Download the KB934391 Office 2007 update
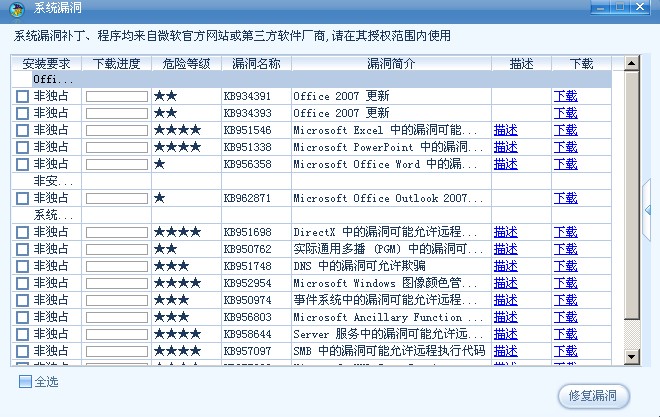This screenshot has height=417, width=660. point(565,96)
